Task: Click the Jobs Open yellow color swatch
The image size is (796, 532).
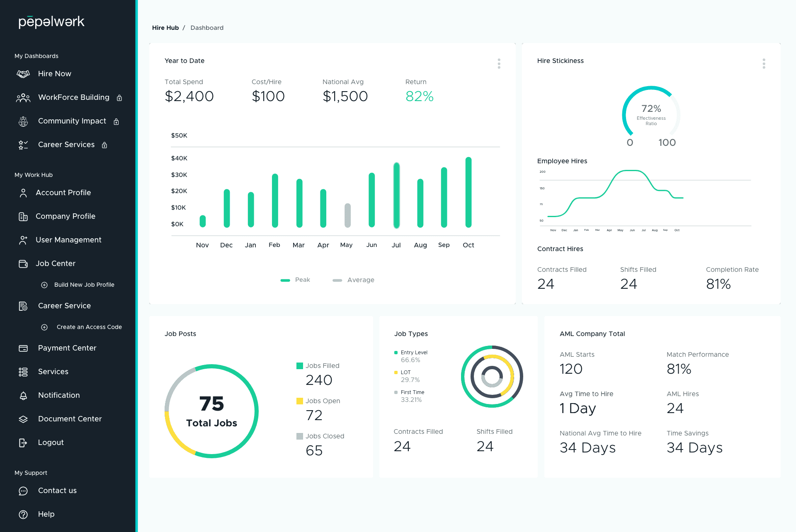Action: pos(300,401)
